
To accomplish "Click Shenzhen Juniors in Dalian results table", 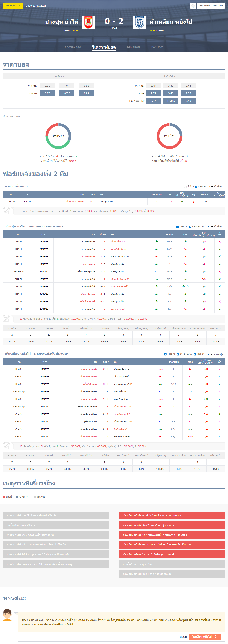I will click(x=87, y=407).
